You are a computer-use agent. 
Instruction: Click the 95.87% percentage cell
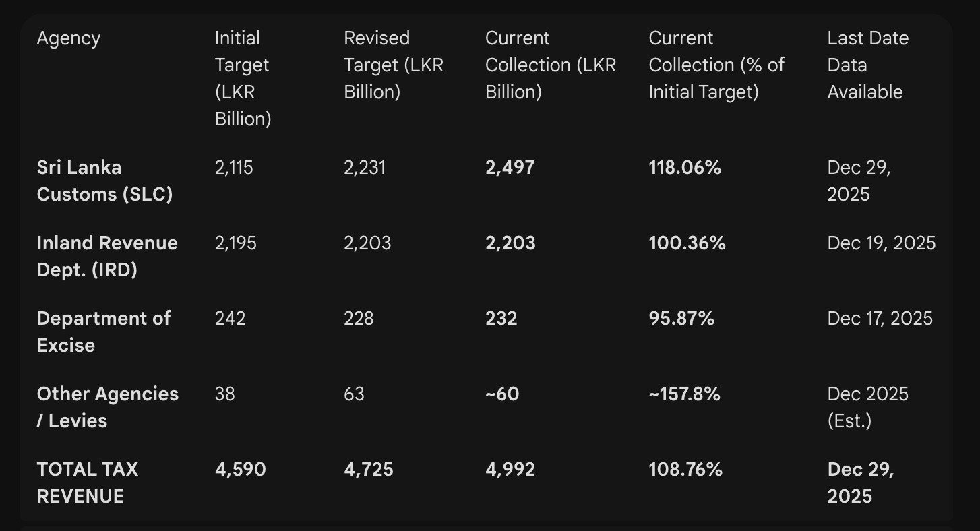pyautogui.click(x=681, y=319)
